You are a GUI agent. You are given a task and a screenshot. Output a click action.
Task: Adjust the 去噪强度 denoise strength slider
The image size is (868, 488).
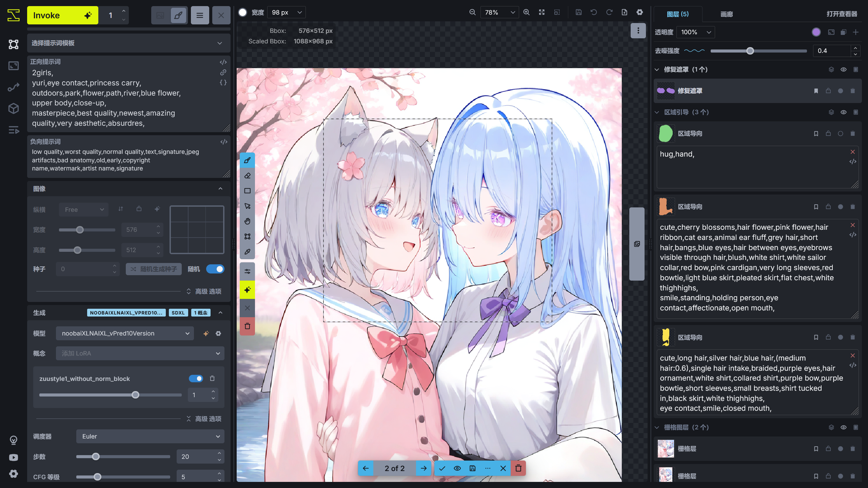coord(750,51)
